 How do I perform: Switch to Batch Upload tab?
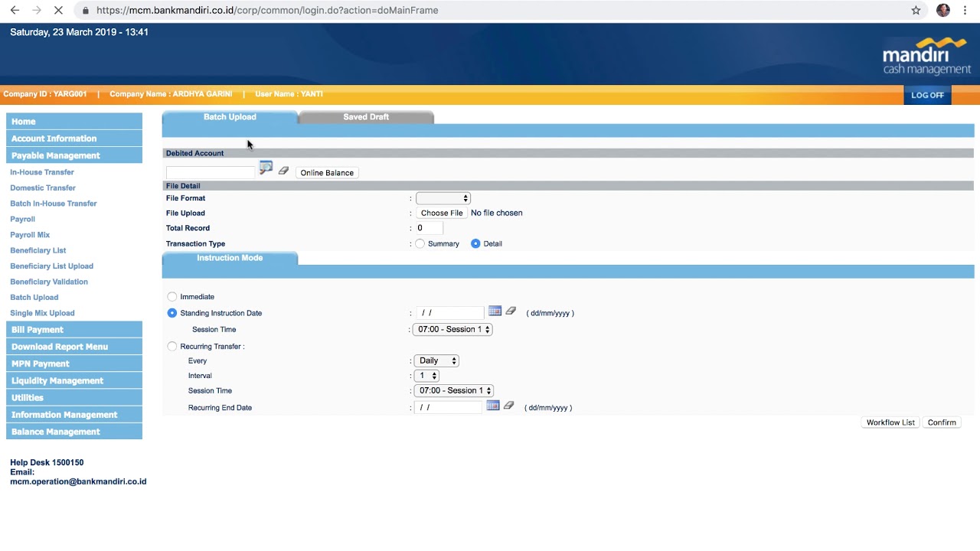click(x=230, y=117)
